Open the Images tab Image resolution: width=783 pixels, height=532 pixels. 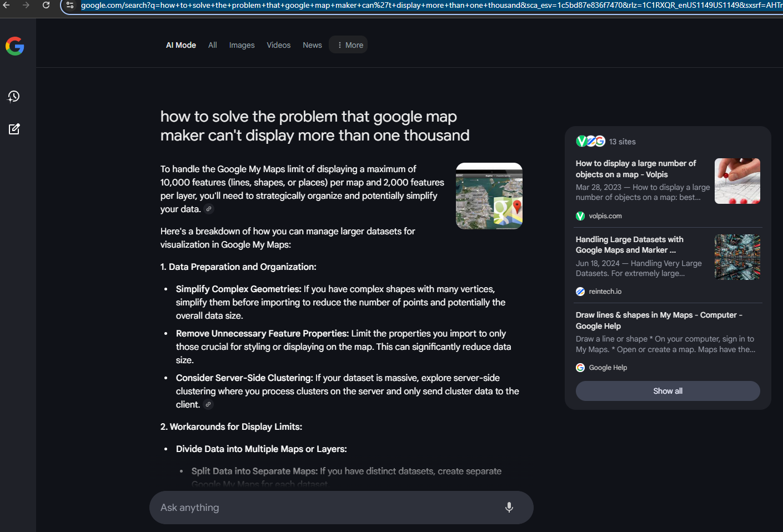click(x=242, y=45)
